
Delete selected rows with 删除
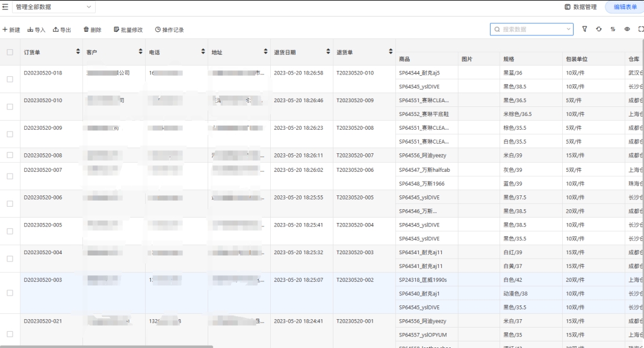[x=92, y=29]
